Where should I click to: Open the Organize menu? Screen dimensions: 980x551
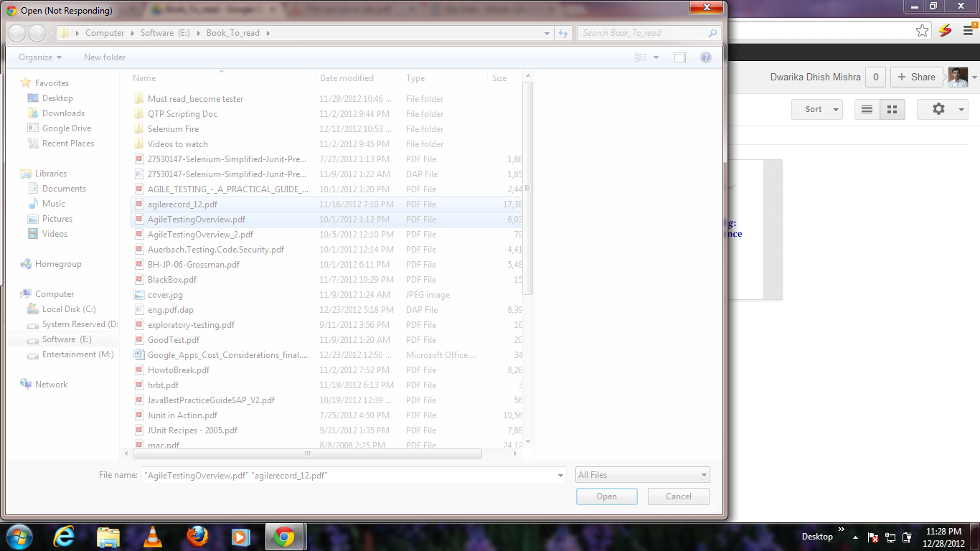pyautogui.click(x=40, y=57)
